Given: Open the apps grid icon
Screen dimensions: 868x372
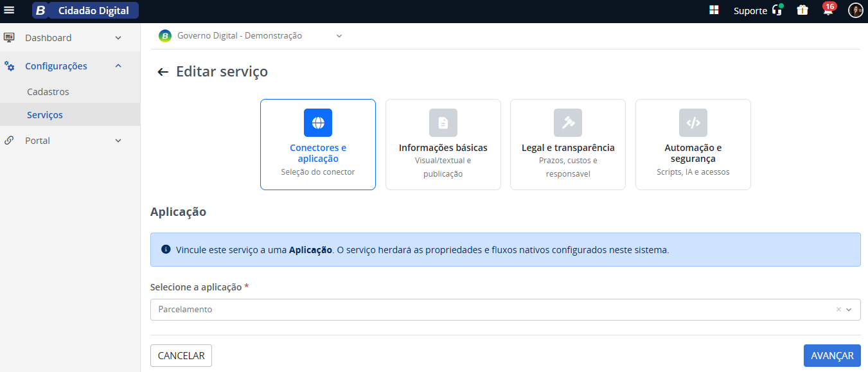Looking at the screenshot, I should coord(714,10).
